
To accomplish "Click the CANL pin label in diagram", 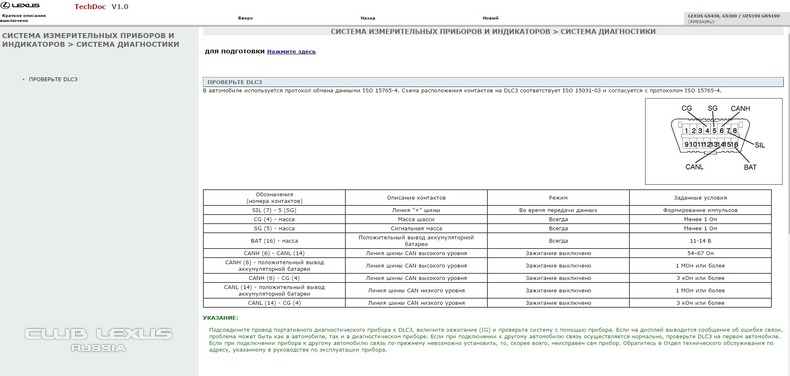I will coord(694,167).
